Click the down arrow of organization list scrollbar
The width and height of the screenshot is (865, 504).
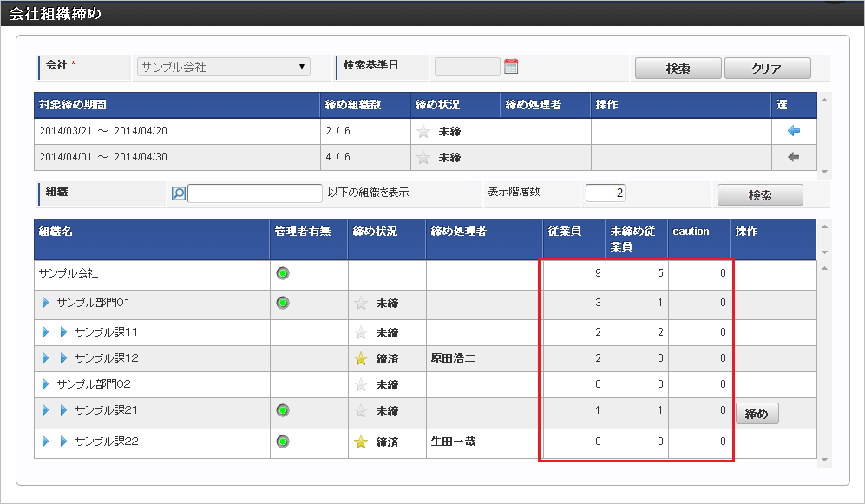pos(824,460)
